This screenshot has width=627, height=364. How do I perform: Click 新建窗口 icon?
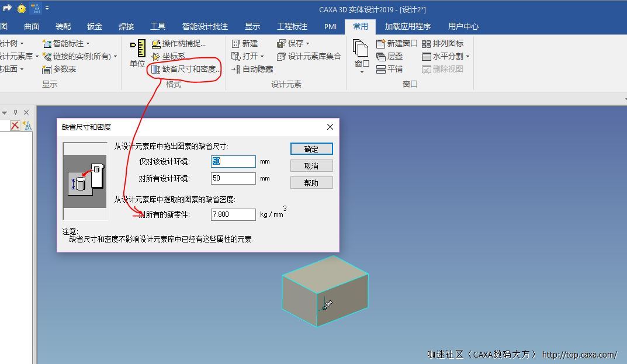coord(380,44)
